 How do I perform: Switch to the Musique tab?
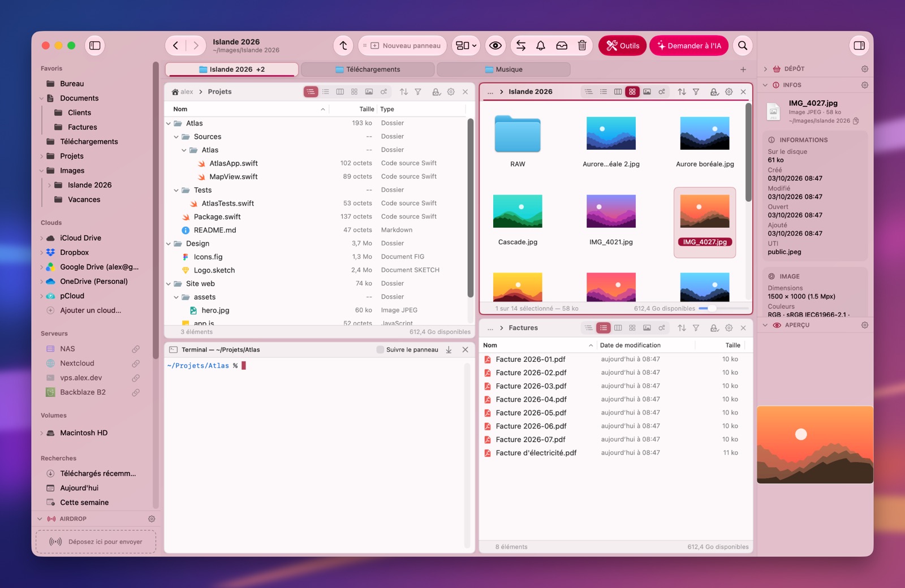point(503,70)
